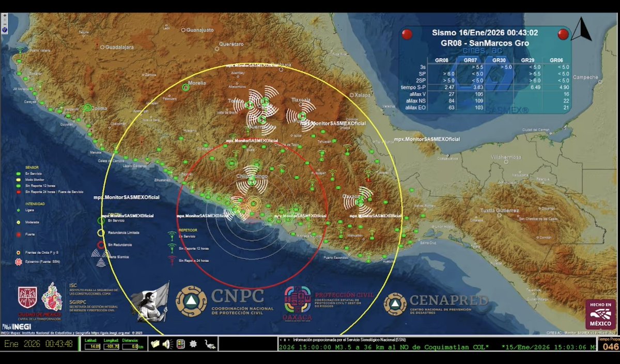Toggle the left red alarm light on the Sismo panel
This screenshot has width=620, height=364.
pos(407,34)
